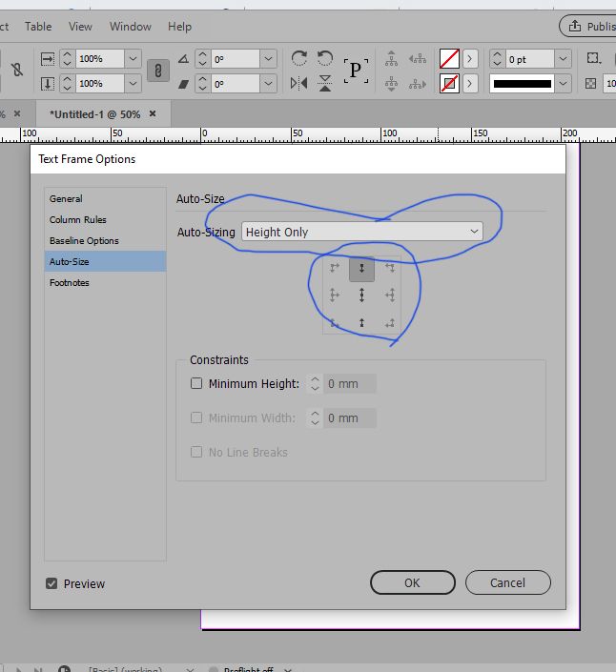Image resolution: width=616 pixels, height=672 pixels.
Task: Open the Scale X percentage dropdown
Action: [133, 59]
